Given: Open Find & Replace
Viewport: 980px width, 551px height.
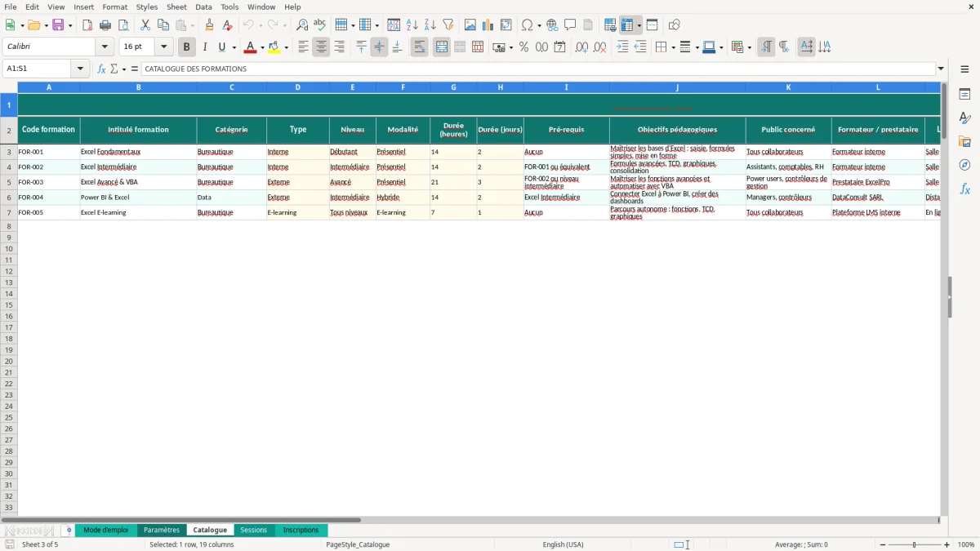Looking at the screenshot, I should point(302,25).
